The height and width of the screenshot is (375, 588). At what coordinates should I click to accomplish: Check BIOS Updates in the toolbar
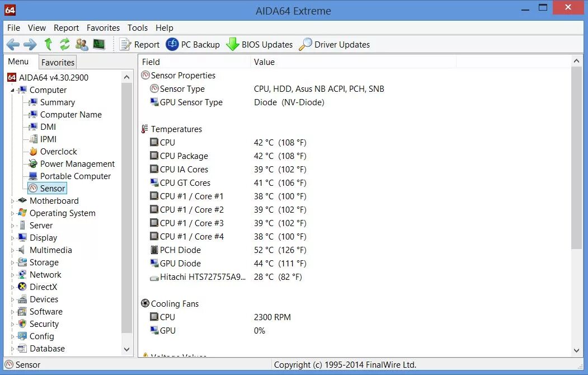(x=259, y=45)
